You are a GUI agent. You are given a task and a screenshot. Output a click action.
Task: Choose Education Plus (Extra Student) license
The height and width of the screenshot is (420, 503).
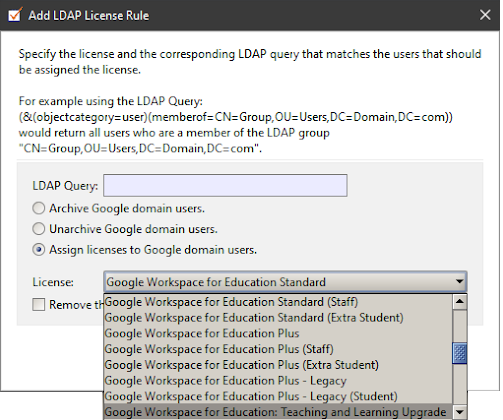tap(278, 365)
